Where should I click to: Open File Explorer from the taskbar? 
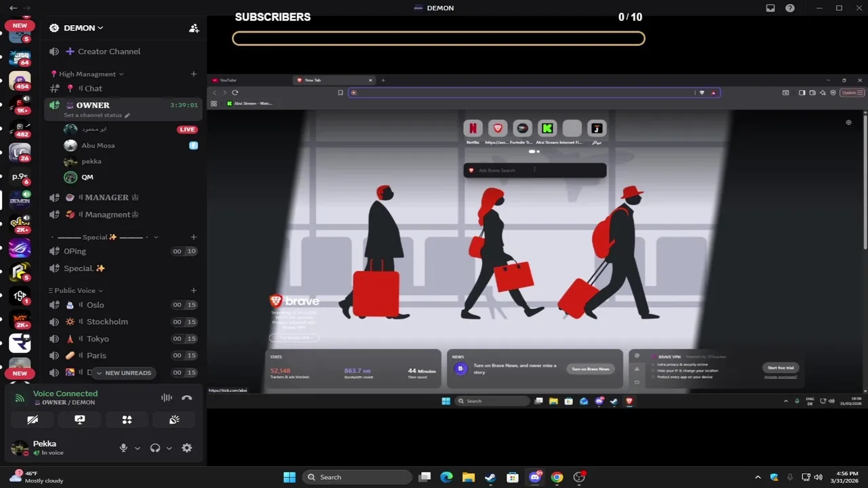pos(468,477)
